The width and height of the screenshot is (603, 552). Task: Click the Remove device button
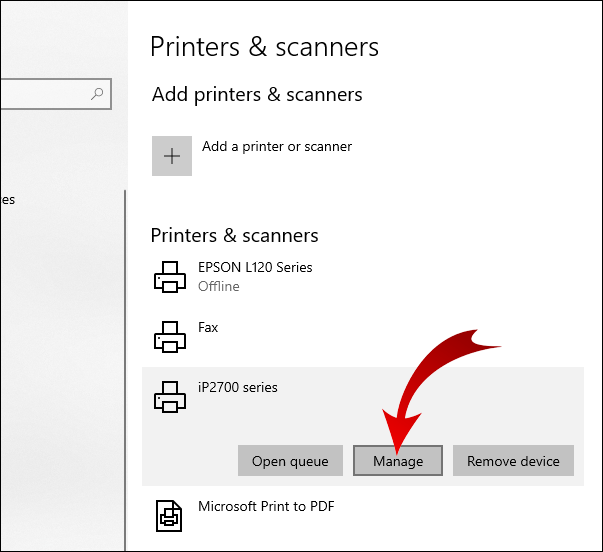(513, 461)
